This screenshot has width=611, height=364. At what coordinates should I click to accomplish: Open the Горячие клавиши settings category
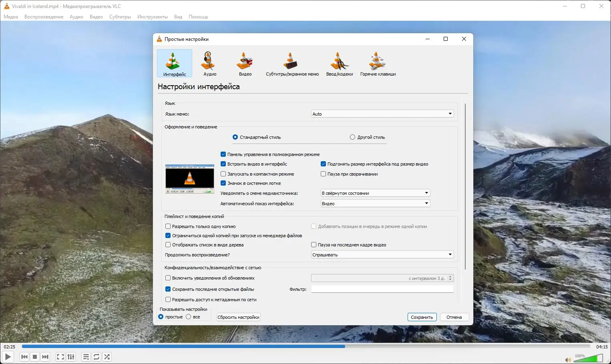pos(378,63)
